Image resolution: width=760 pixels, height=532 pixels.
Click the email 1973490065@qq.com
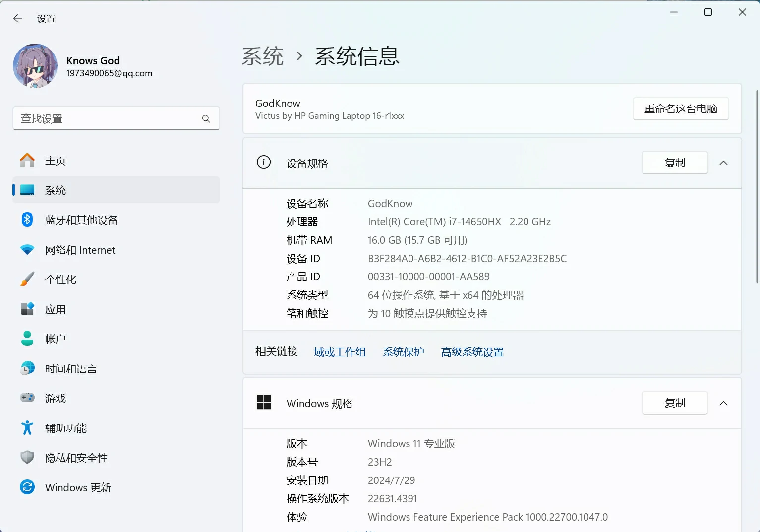[110, 73]
